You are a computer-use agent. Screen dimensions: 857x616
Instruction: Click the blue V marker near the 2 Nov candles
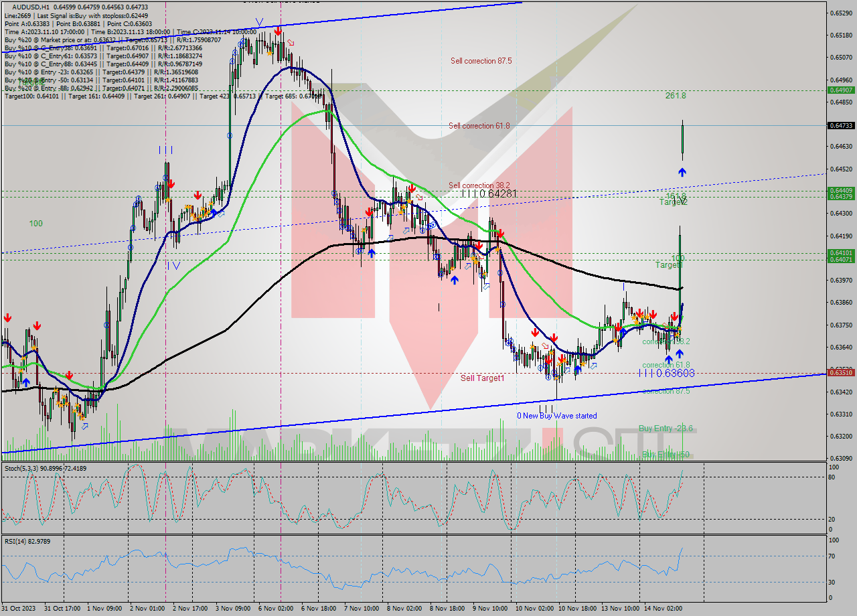coord(177,265)
